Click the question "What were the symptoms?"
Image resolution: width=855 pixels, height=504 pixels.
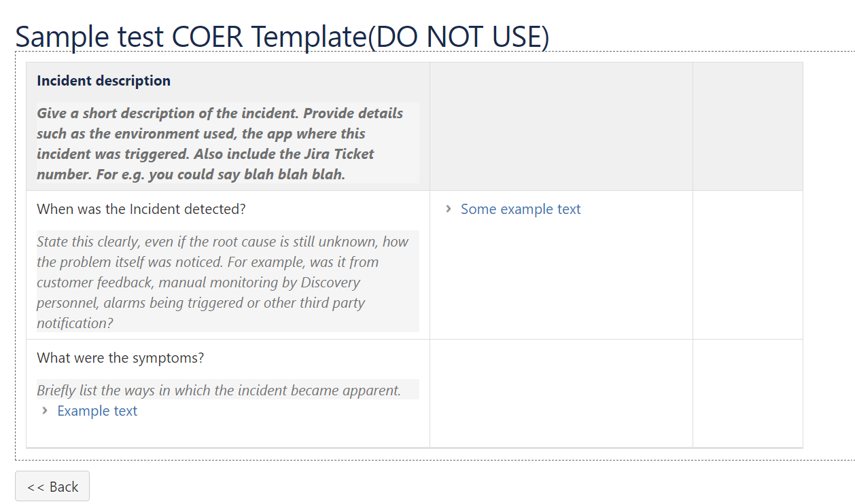(120, 357)
